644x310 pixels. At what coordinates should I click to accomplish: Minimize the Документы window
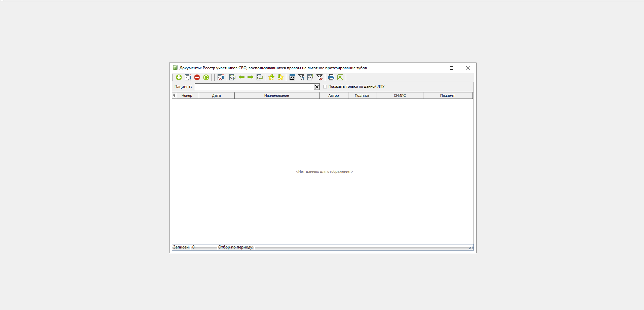tap(436, 68)
